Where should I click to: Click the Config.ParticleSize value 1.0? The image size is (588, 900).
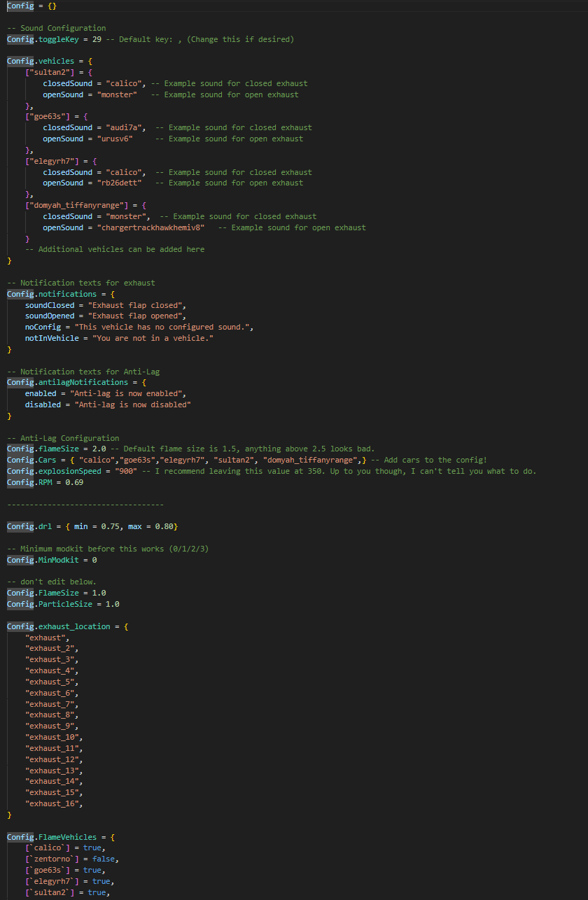pos(113,604)
